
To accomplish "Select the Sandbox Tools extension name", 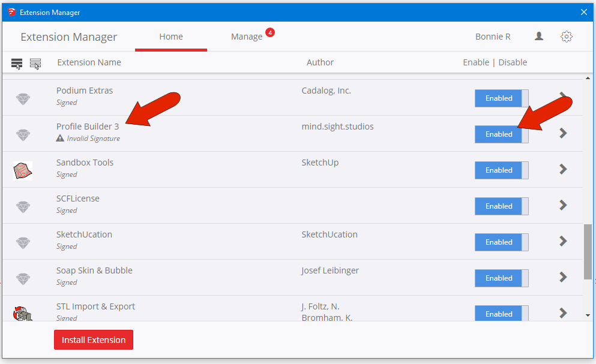I will pyautogui.click(x=85, y=163).
